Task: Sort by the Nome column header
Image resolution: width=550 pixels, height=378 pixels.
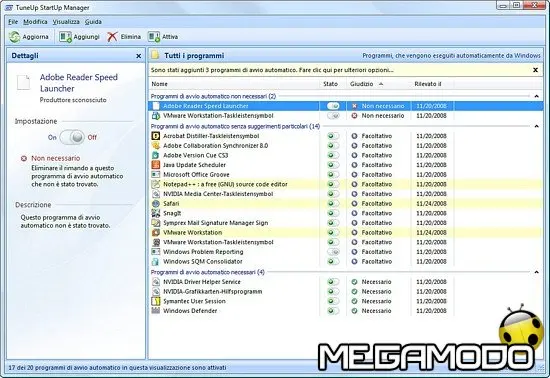Action: 234,84
